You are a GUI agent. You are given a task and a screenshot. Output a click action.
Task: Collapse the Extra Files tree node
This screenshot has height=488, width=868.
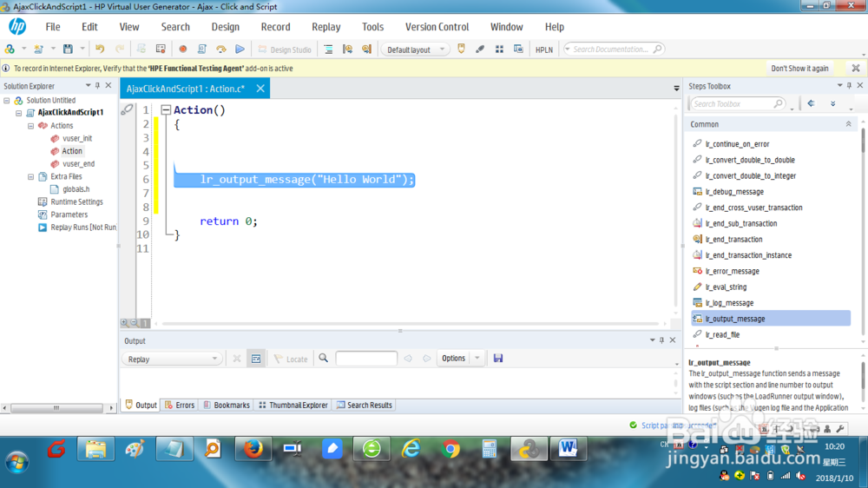(31, 176)
